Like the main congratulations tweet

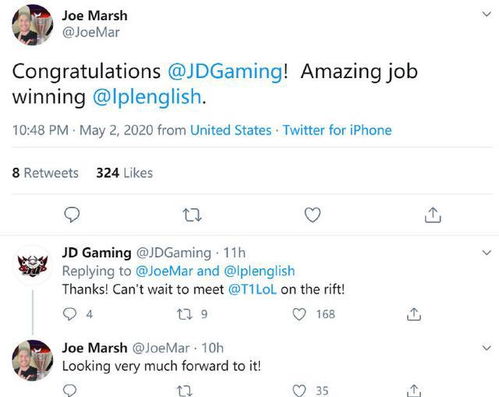pos(313,215)
